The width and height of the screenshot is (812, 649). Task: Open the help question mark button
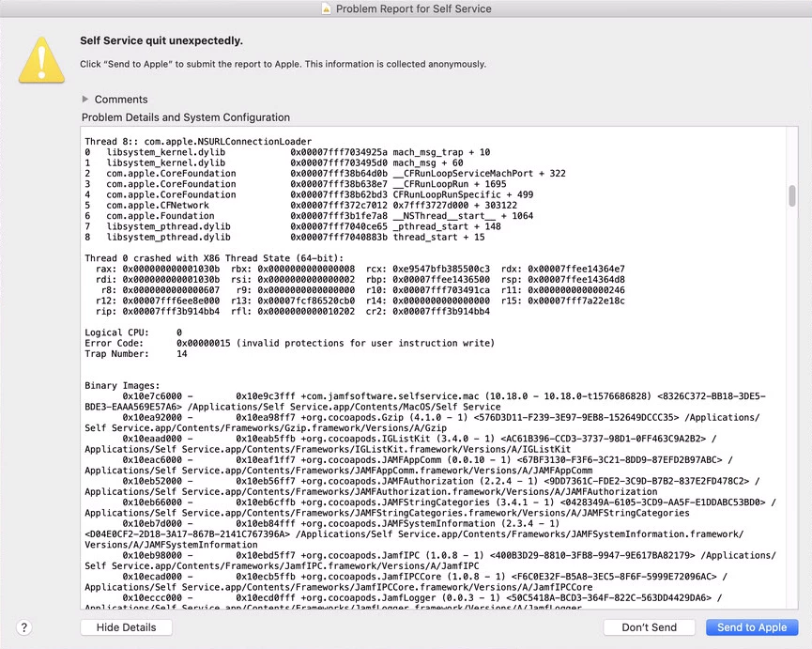[x=23, y=627]
